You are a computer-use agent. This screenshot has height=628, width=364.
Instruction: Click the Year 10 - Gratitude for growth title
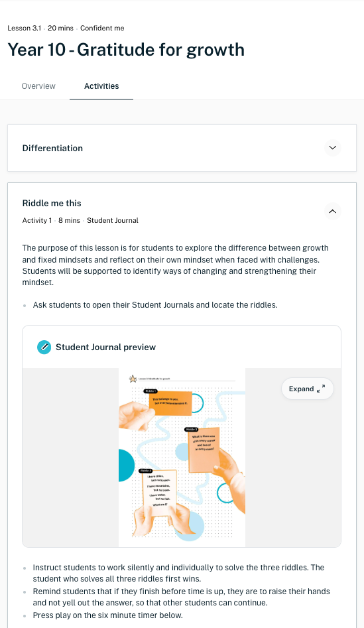coord(126,50)
